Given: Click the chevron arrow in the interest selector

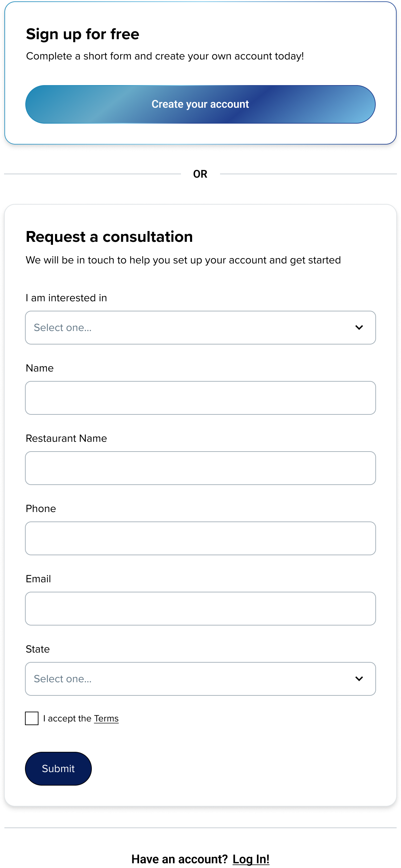Looking at the screenshot, I should pyautogui.click(x=359, y=328).
